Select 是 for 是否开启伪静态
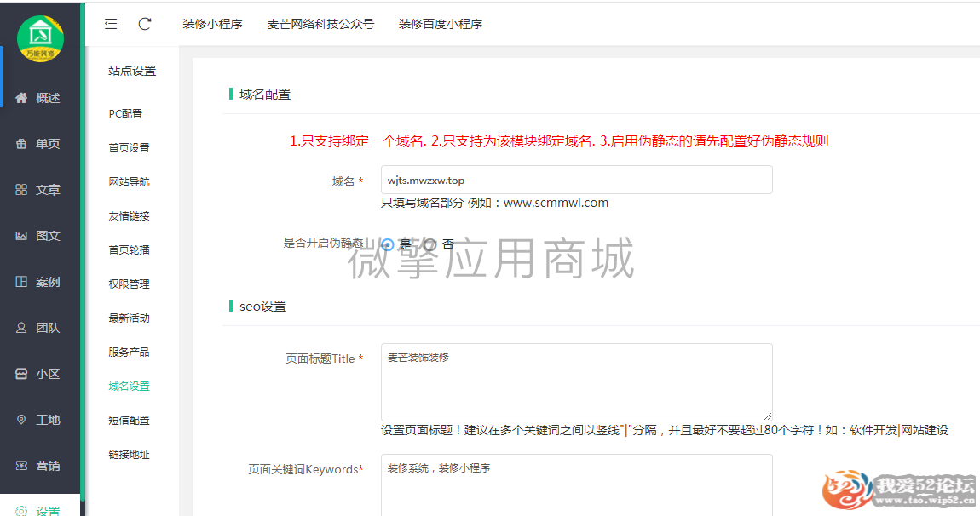 point(388,244)
